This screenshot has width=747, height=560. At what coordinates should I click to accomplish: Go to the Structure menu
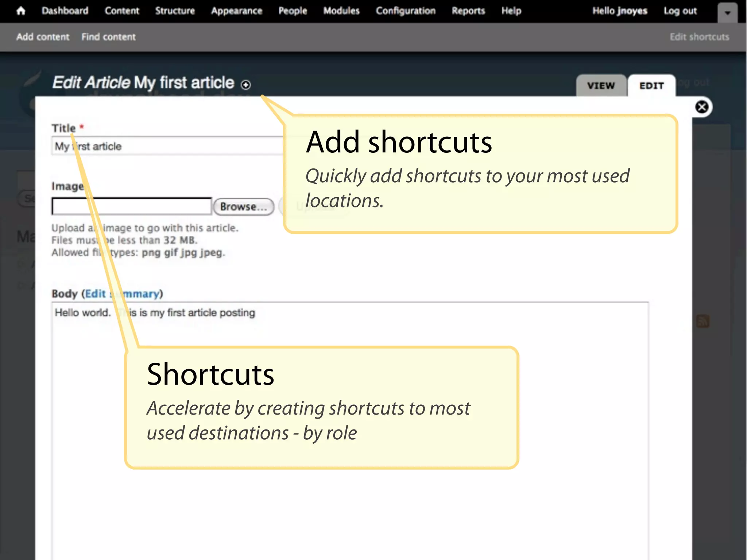pyautogui.click(x=175, y=11)
